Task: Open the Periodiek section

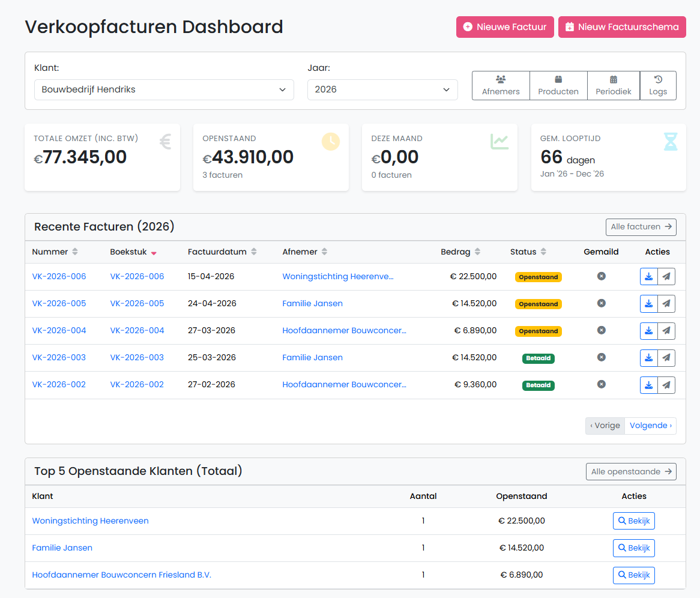Action: (614, 86)
